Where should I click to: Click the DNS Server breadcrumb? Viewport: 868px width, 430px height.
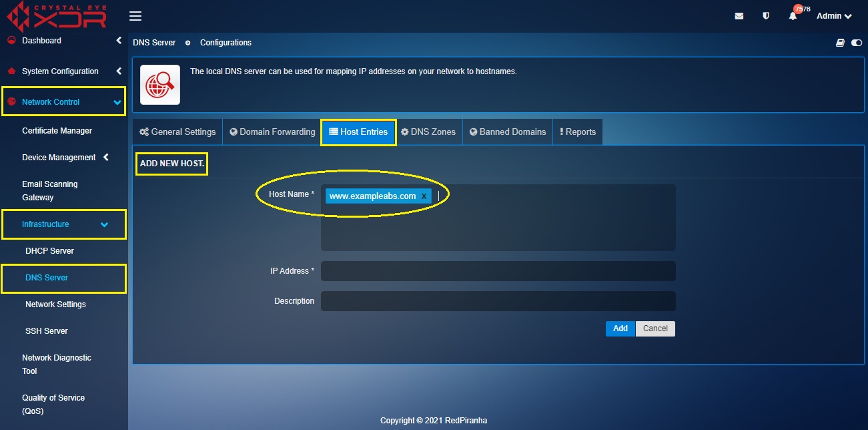pos(154,43)
